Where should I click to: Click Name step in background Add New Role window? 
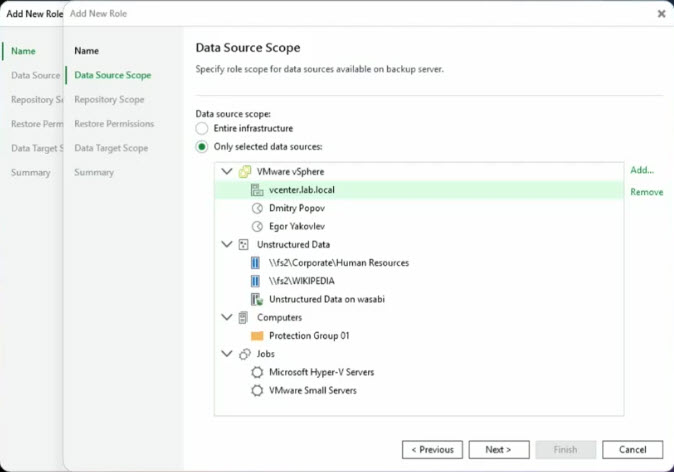pos(23,51)
